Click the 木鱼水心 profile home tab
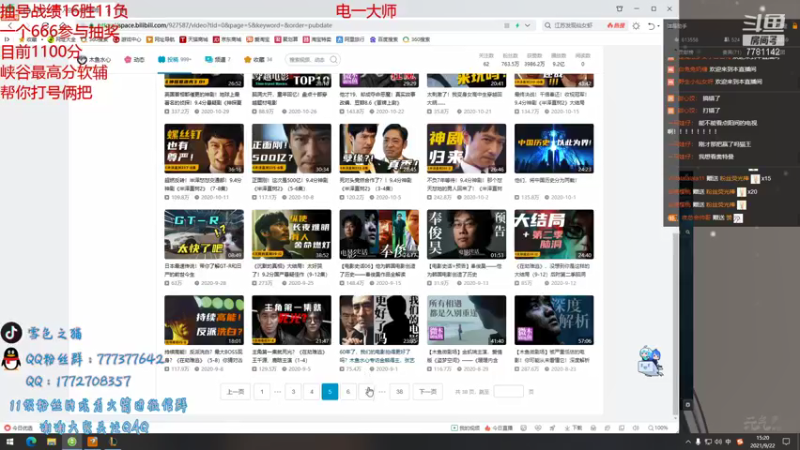 (x=94, y=60)
